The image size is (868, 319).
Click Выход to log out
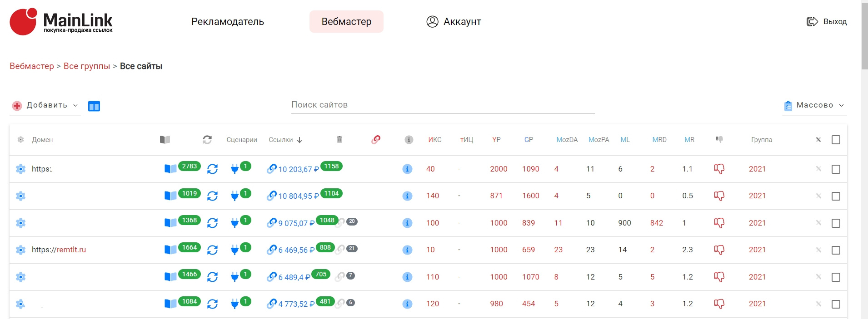pyautogui.click(x=826, y=21)
